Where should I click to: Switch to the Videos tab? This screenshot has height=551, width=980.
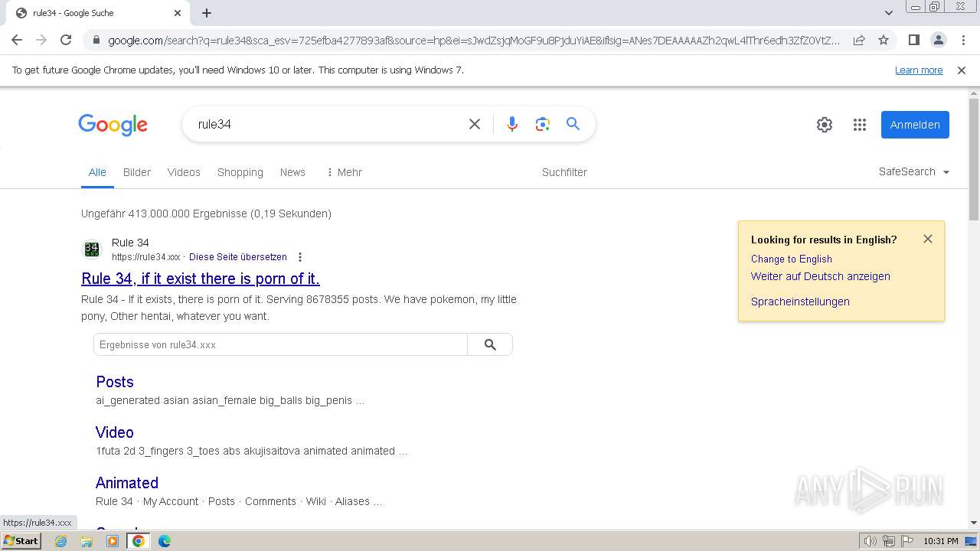[184, 172]
